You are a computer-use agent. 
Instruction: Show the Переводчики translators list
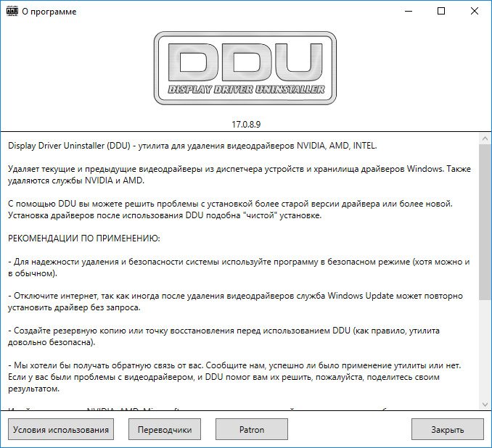point(165,429)
